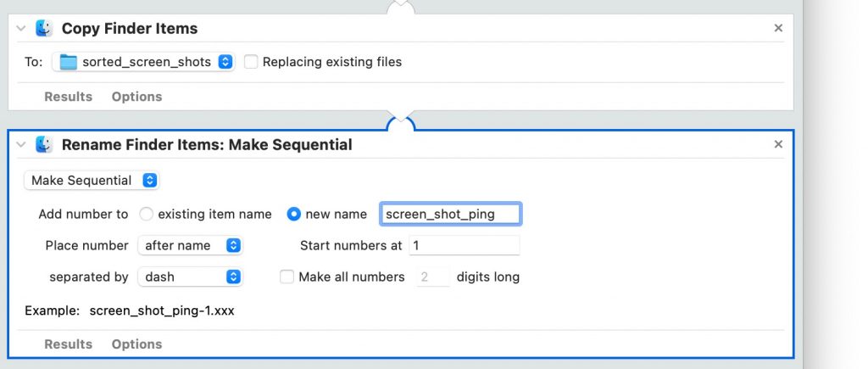Open the separated by dash dropdown
Viewport: 868px width, 369px height.
pos(191,277)
